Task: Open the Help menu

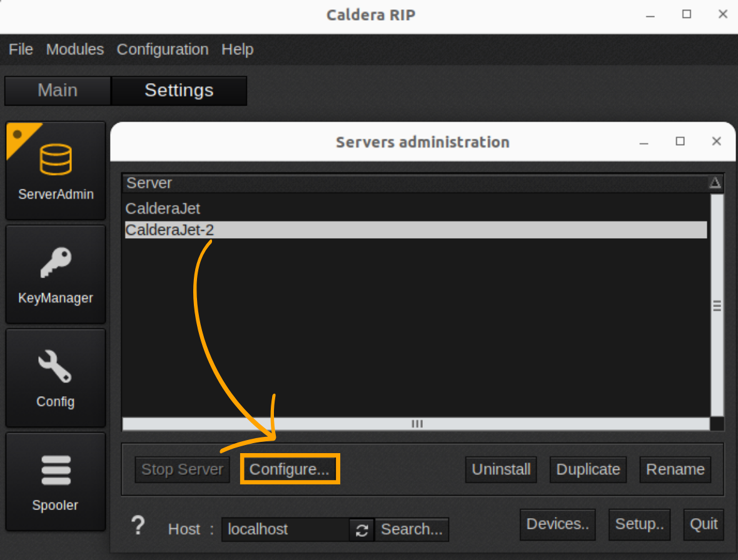Action: (237, 49)
